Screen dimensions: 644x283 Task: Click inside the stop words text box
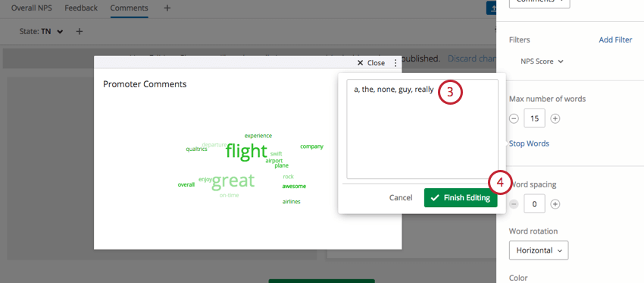point(422,129)
